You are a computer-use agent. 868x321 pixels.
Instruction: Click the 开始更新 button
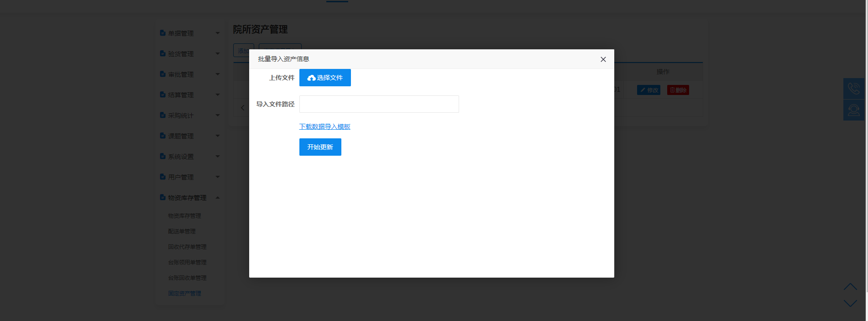(x=320, y=147)
